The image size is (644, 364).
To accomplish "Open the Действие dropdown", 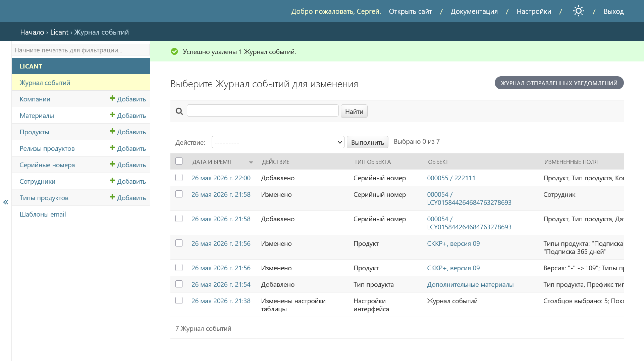I will (x=278, y=142).
